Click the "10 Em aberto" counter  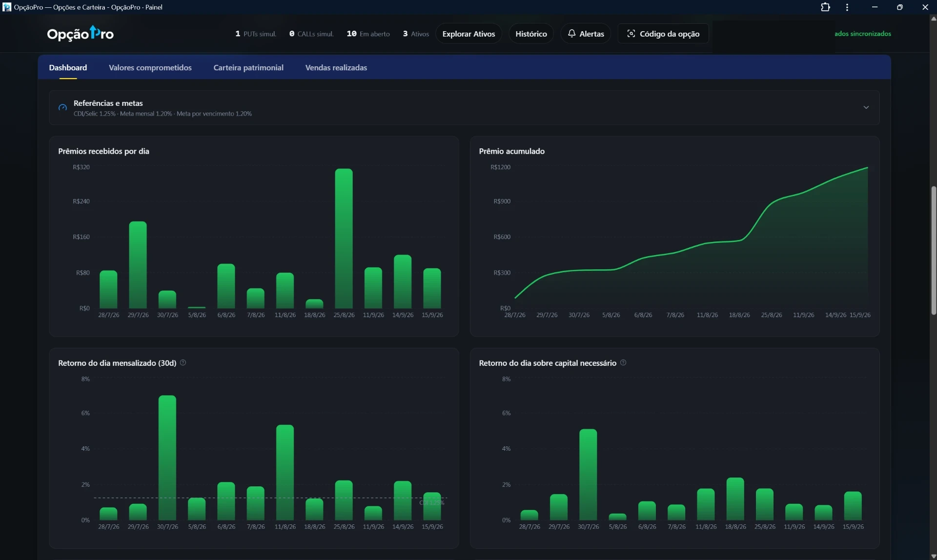click(368, 34)
